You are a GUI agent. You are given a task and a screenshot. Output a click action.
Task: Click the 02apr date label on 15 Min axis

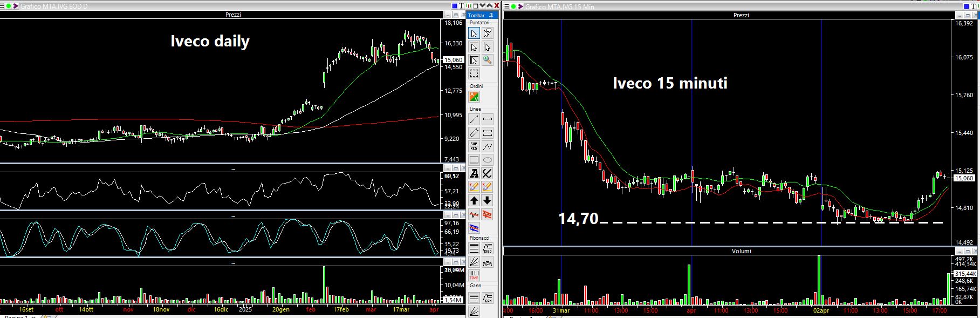[x=821, y=310]
